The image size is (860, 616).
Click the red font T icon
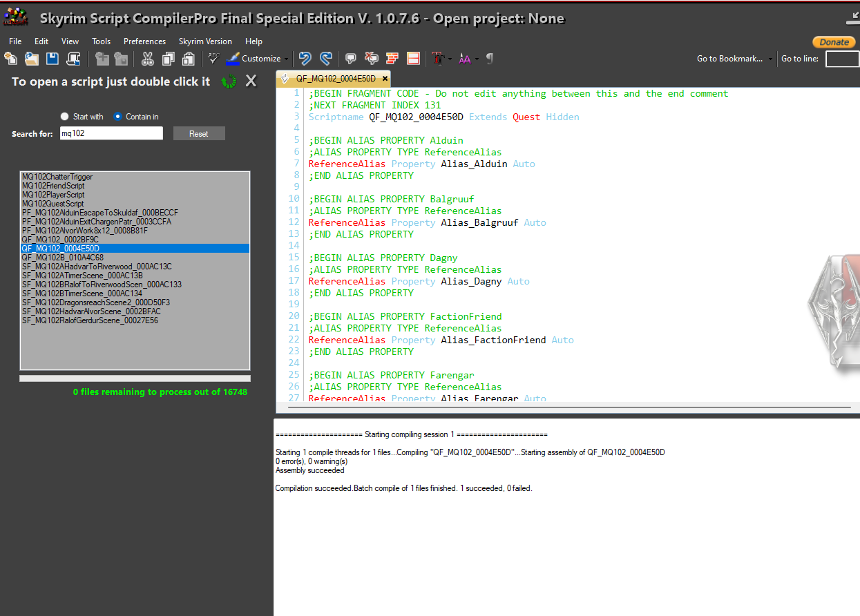click(x=438, y=59)
